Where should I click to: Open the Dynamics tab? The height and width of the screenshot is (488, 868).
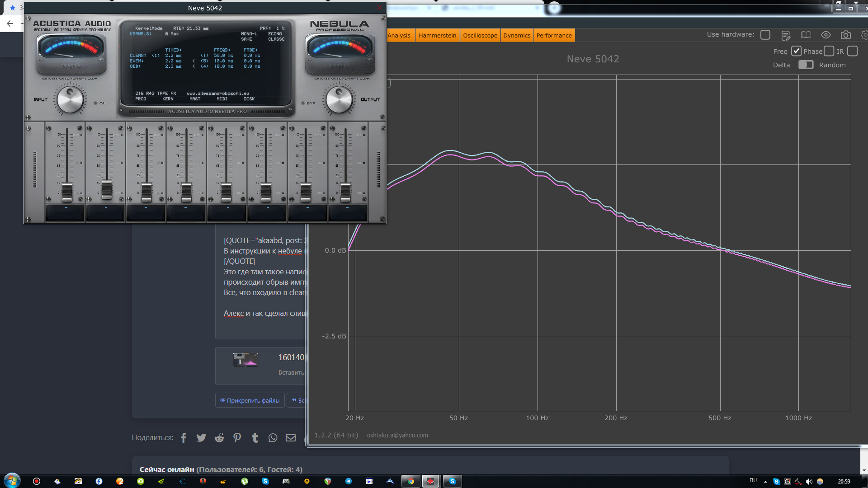click(x=517, y=35)
